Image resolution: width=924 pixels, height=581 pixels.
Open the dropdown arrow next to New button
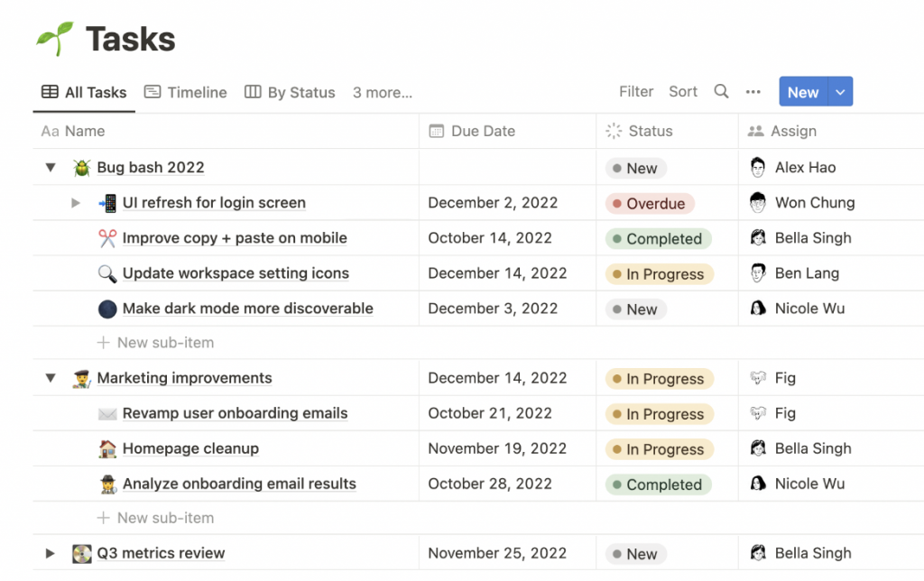click(841, 92)
